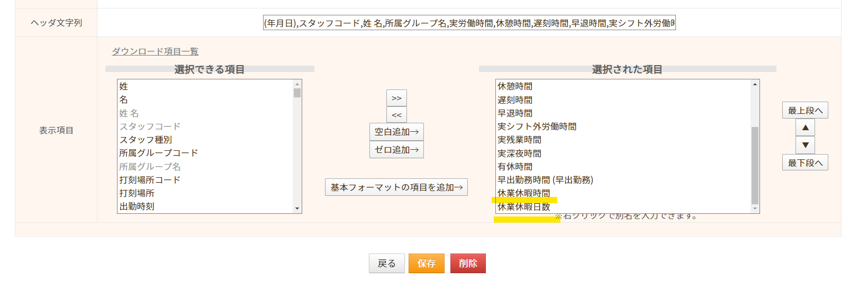The height and width of the screenshot is (289, 868).
Task: Click the << remove-item arrow button
Action: coord(396,114)
